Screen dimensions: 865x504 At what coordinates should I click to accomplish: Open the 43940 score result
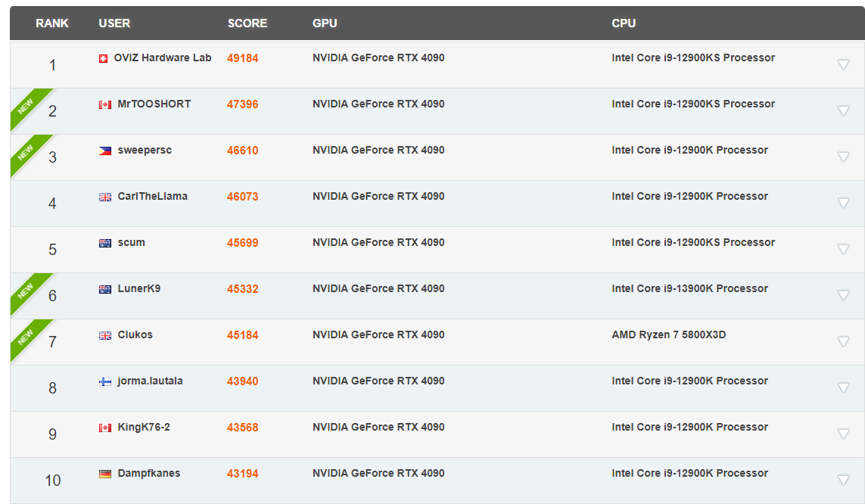(242, 381)
